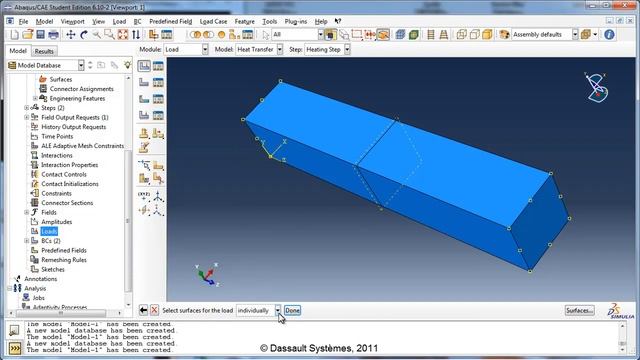Click the Create Predefined Field tool
Viewport: 640px width, 360px height.
[x=144, y=99]
